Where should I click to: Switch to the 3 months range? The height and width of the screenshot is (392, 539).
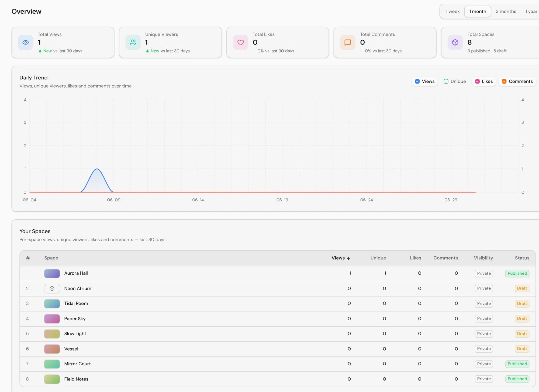tap(506, 11)
